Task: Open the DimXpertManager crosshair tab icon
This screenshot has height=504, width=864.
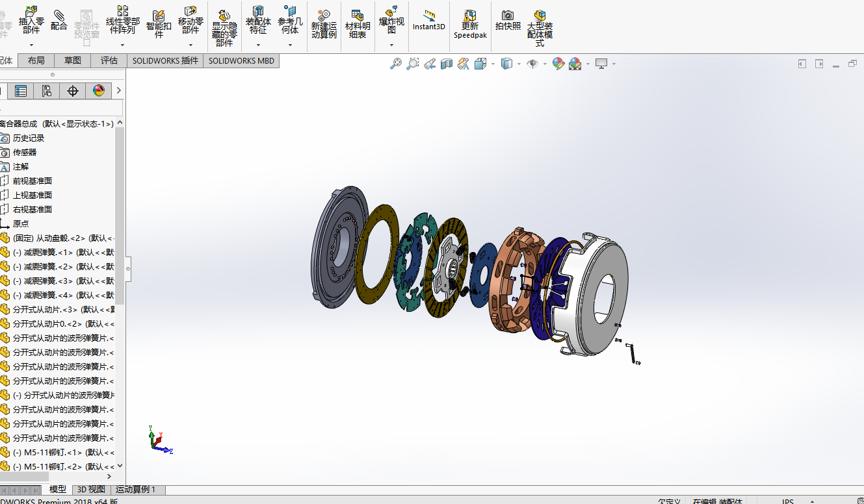Action: (72, 91)
